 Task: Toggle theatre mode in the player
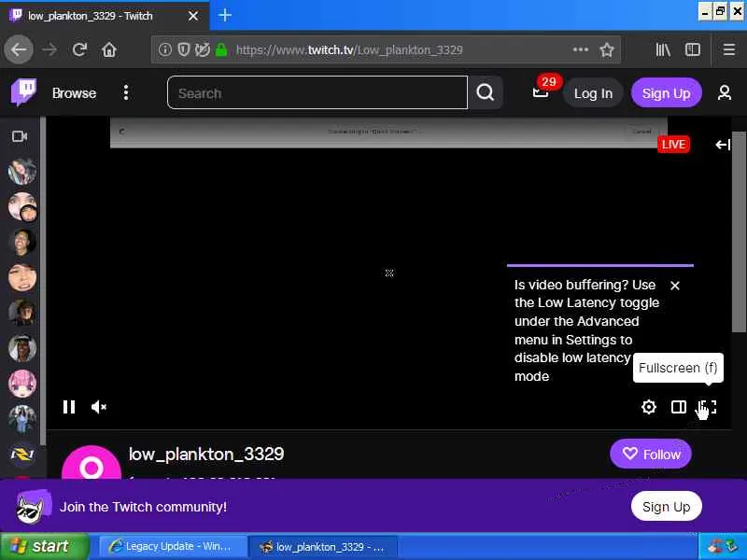point(679,407)
